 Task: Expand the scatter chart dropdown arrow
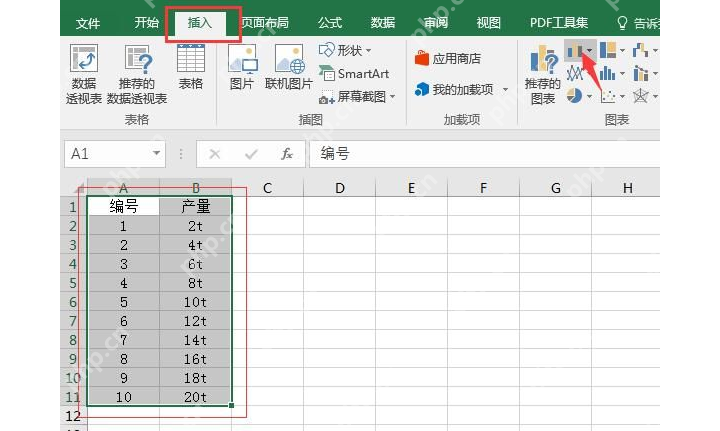622,96
